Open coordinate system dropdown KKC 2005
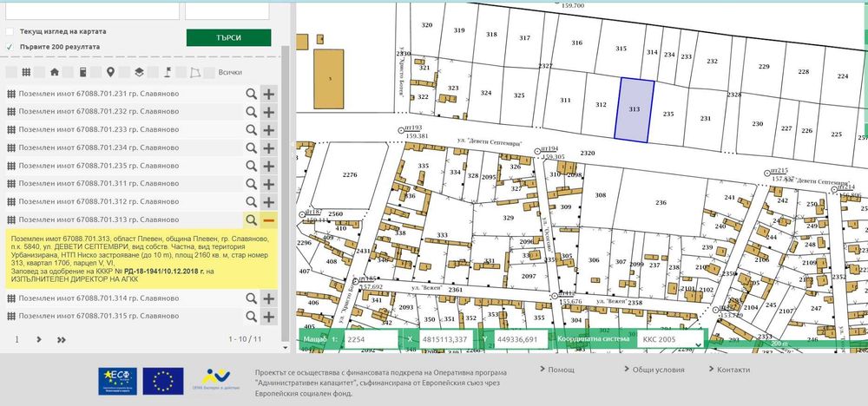868x406 pixels. pos(670,338)
